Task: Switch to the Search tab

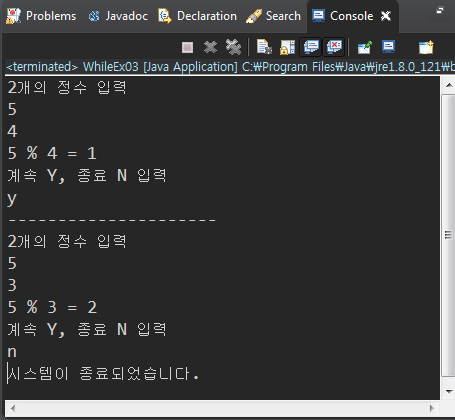Action: tap(273, 16)
